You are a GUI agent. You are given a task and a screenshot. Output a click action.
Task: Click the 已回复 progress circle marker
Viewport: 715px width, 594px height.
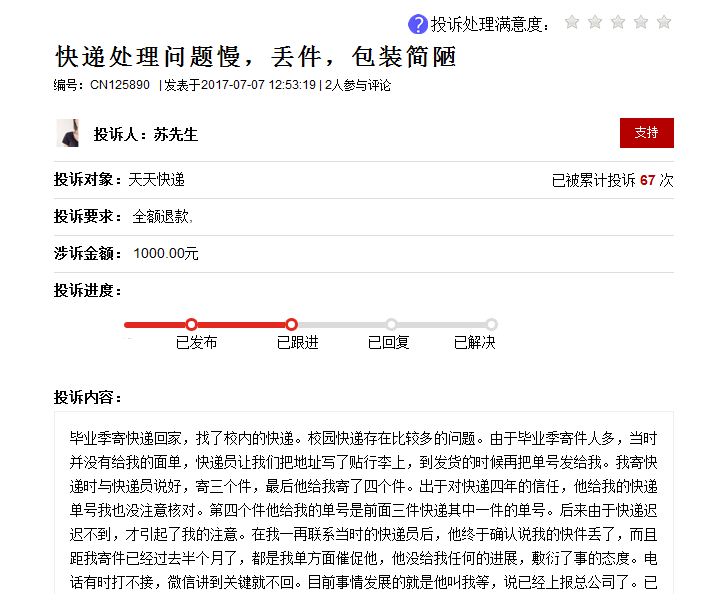pos(392,324)
